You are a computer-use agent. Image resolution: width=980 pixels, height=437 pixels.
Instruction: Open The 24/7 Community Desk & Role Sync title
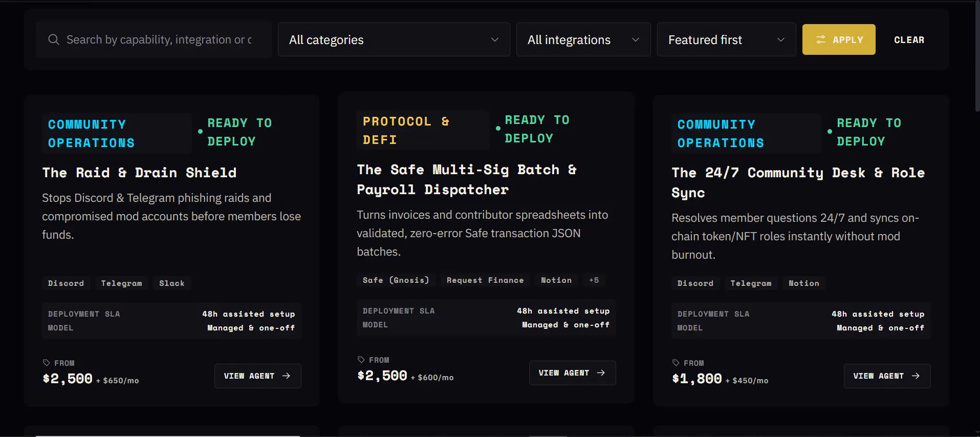[798, 182]
